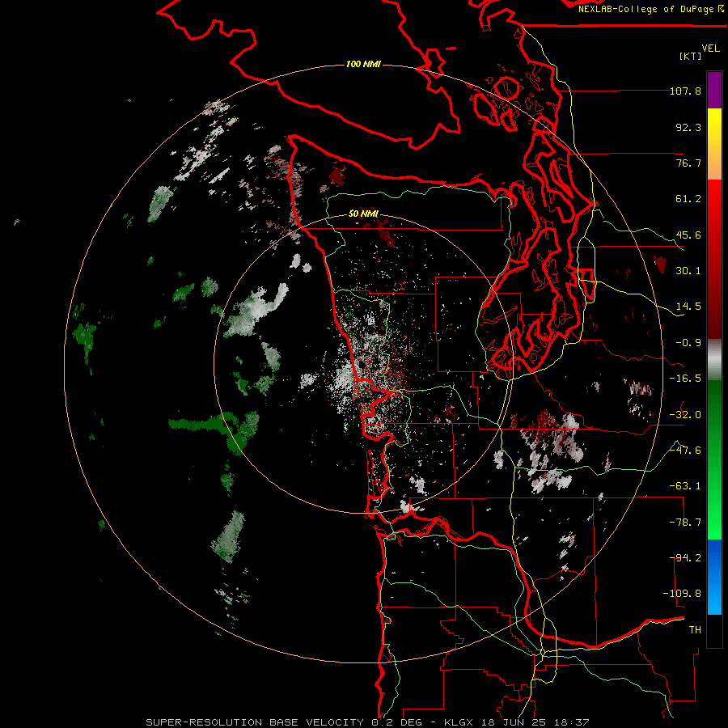Select the 76.7 scale value

tap(688, 163)
